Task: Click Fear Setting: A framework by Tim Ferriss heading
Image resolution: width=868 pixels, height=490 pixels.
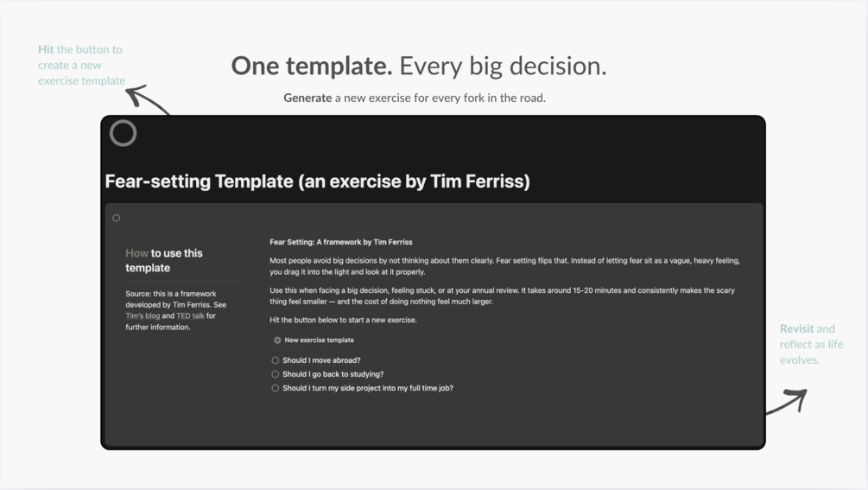Action: (x=341, y=242)
